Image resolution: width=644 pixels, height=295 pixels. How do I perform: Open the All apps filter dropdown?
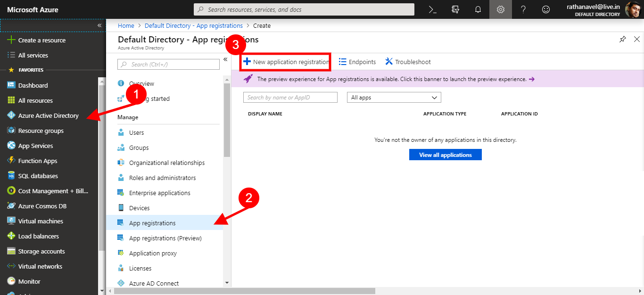click(x=394, y=97)
